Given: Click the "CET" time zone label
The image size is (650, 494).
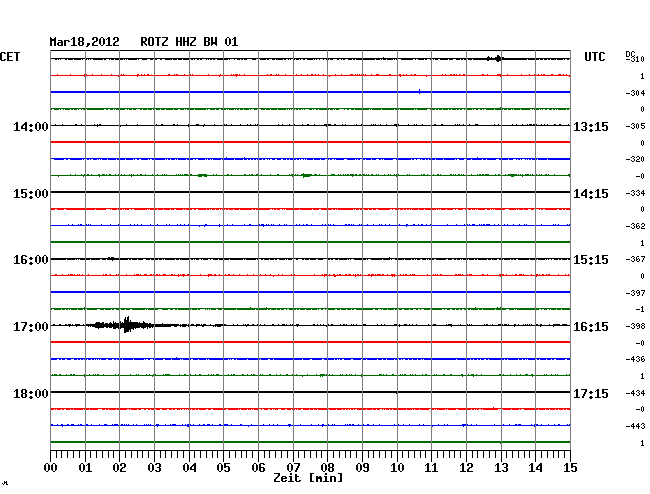Looking at the screenshot, I should click(10, 57).
